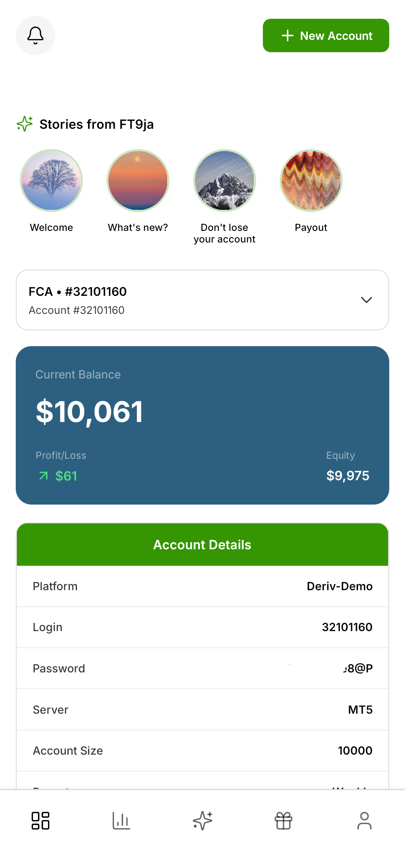Image resolution: width=405 pixels, height=868 pixels.
Task: Click sparkle icon beside Stories from FT9ja
Action: tap(25, 124)
